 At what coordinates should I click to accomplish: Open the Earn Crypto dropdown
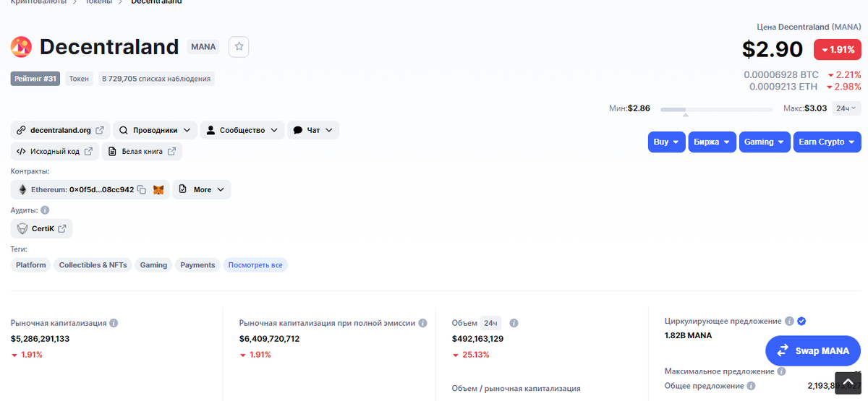point(827,142)
